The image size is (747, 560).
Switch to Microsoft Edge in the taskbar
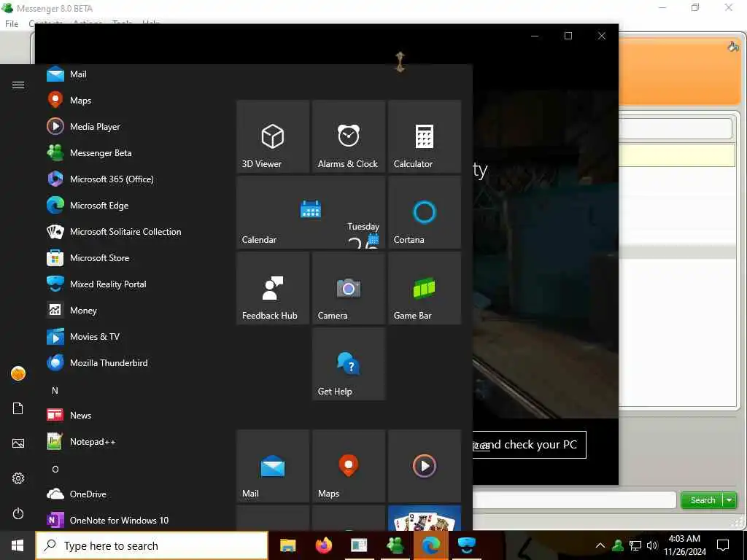(x=430, y=545)
